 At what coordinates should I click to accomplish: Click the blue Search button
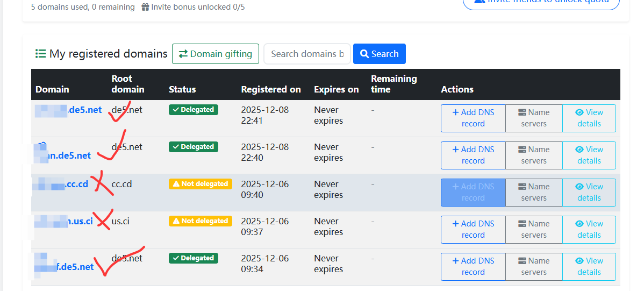coord(379,54)
